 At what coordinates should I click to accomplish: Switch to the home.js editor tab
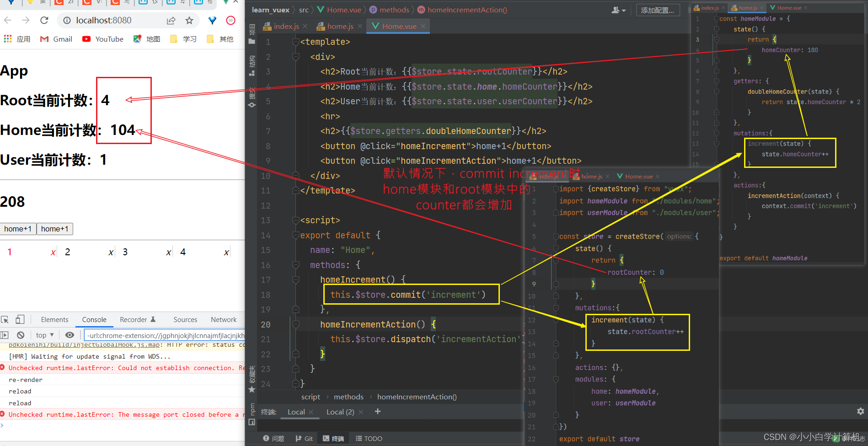tap(339, 26)
